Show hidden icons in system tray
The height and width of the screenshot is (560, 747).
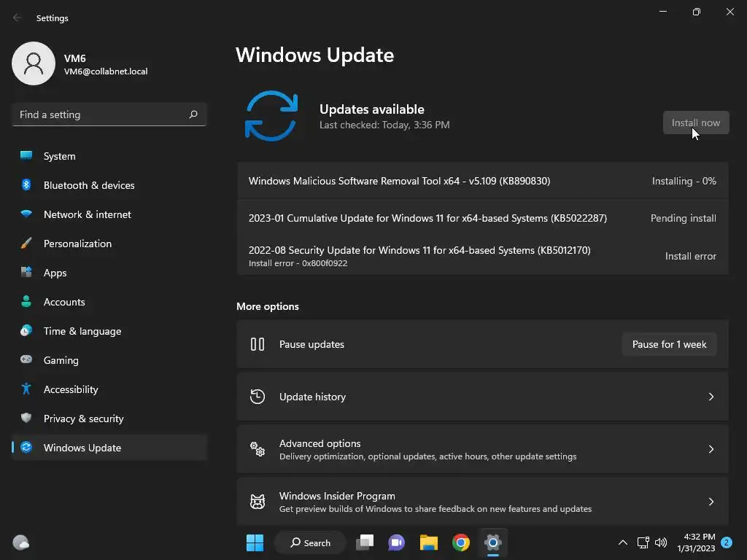(623, 542)
